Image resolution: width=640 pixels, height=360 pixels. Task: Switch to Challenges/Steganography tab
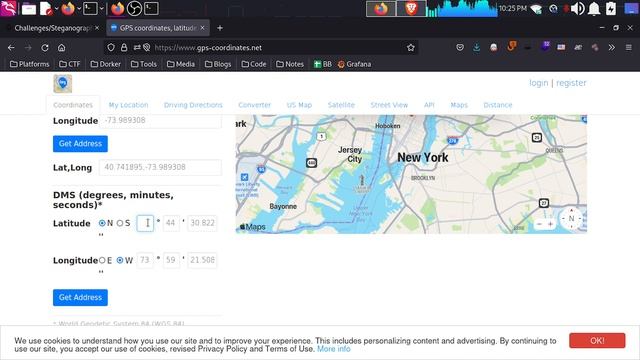(x=53, y=28)
